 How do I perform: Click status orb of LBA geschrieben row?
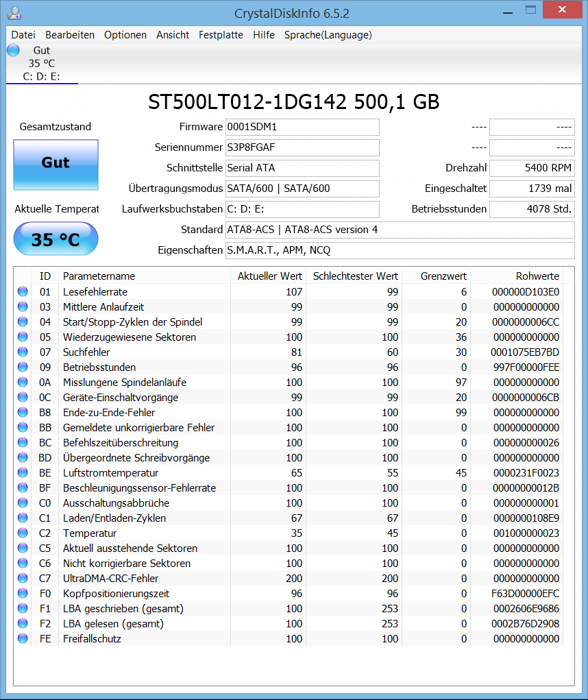(23, 608)
